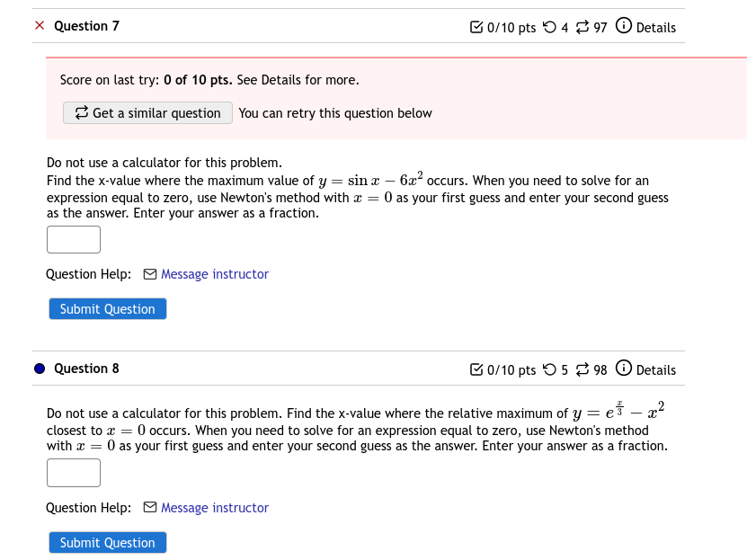Viewport: 747px width, 560px height.
Task: Click Get a similar question
Action: (x=147, y=112)
